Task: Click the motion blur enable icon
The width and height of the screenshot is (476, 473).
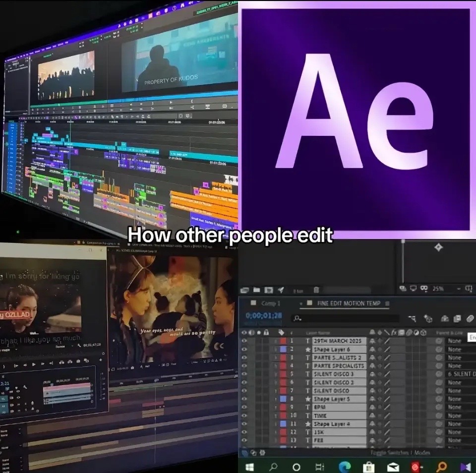Action: click(470, 318)
